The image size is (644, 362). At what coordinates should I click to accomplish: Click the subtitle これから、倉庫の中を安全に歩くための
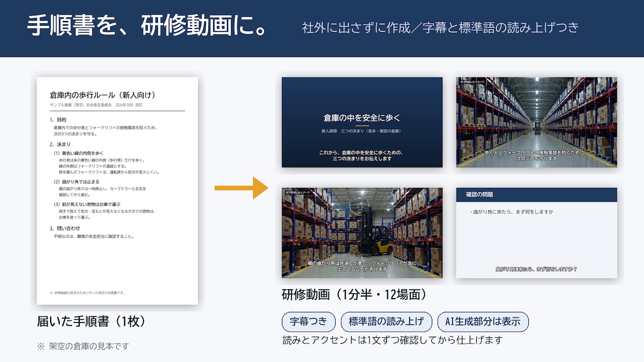pyautogui.click(x=362, y=153)
